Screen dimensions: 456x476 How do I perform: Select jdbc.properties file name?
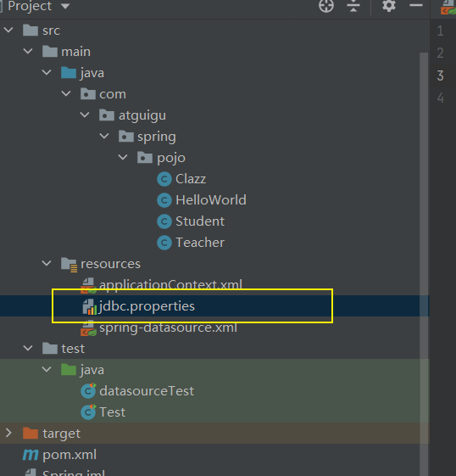pos(147,306)
